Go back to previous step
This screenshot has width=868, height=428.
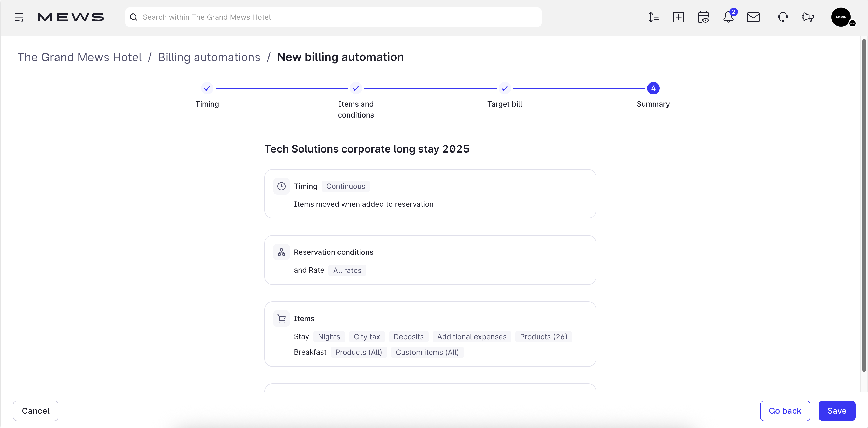coord(785,411)
